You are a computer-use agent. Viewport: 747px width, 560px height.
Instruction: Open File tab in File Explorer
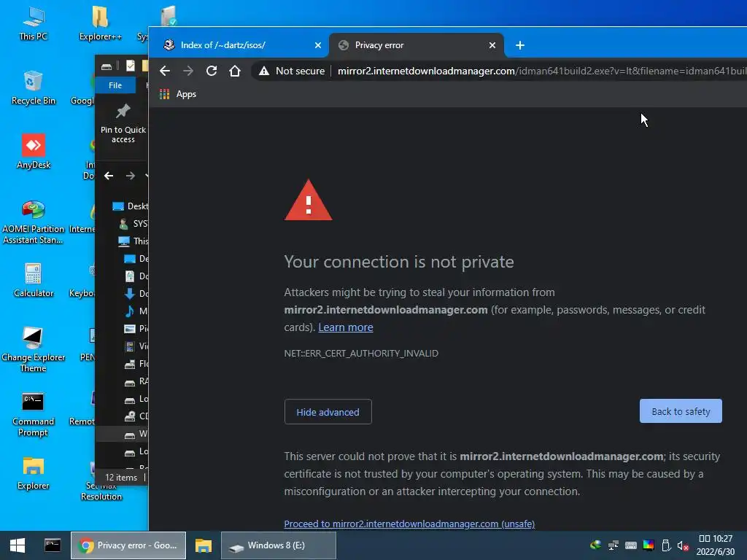[x=115, y=85]
